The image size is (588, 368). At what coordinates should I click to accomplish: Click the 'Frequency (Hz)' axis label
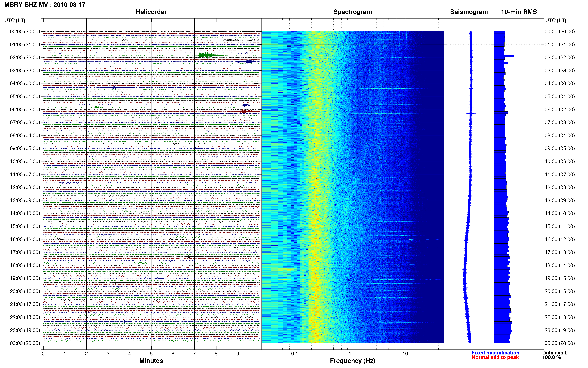pos(352,361)
